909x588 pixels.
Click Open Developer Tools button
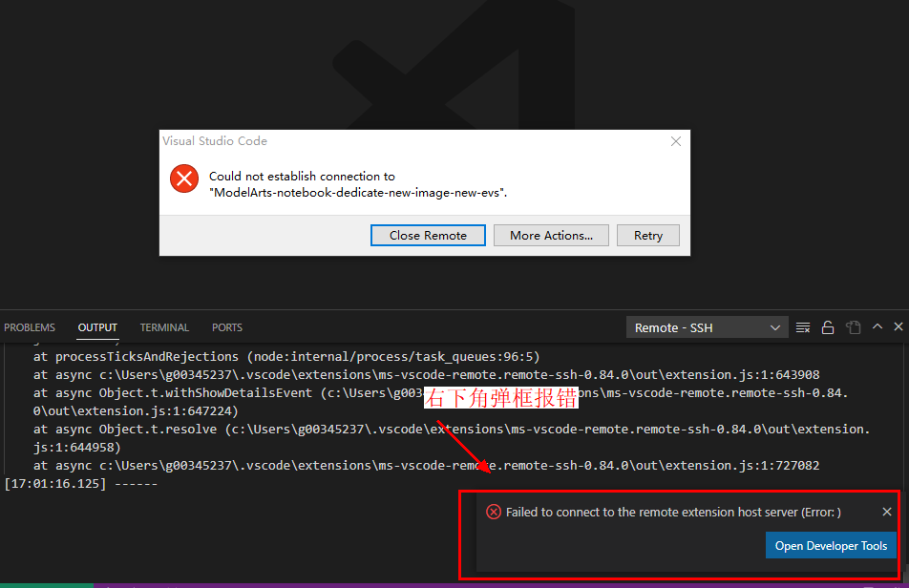(831, 546)
